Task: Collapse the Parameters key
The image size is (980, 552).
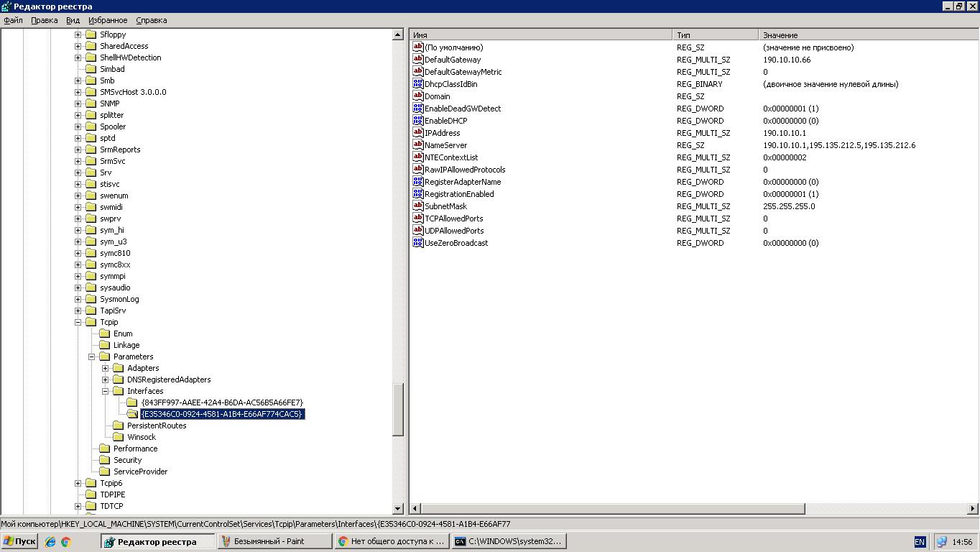Action: (x=91, y=356)
